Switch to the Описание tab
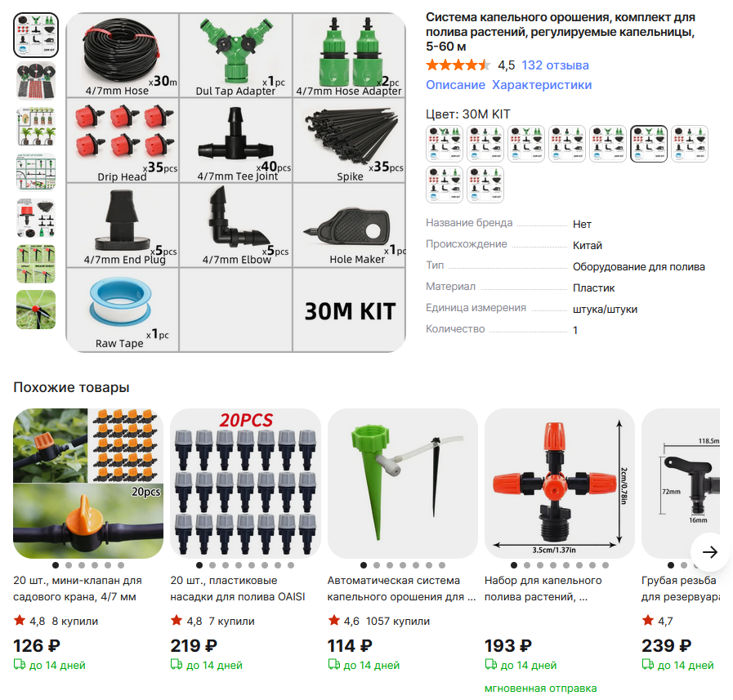Viewport: 733px width, 700px height. (455, 85)
